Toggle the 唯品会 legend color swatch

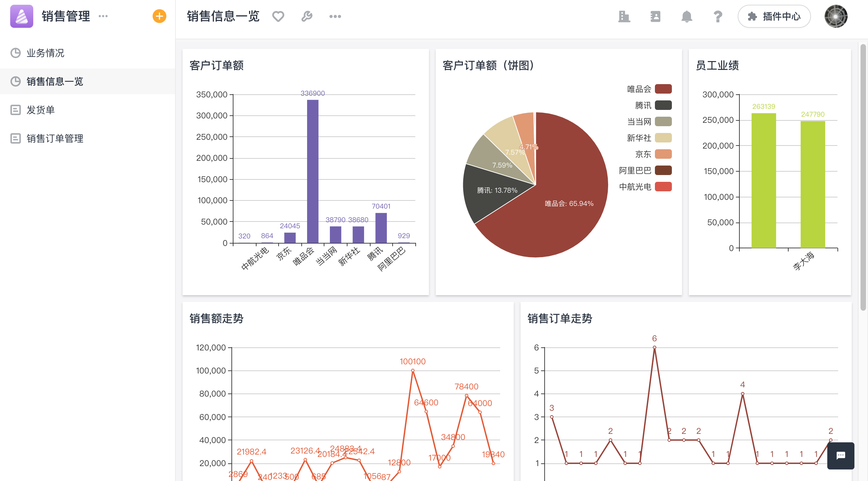[663, 89]
